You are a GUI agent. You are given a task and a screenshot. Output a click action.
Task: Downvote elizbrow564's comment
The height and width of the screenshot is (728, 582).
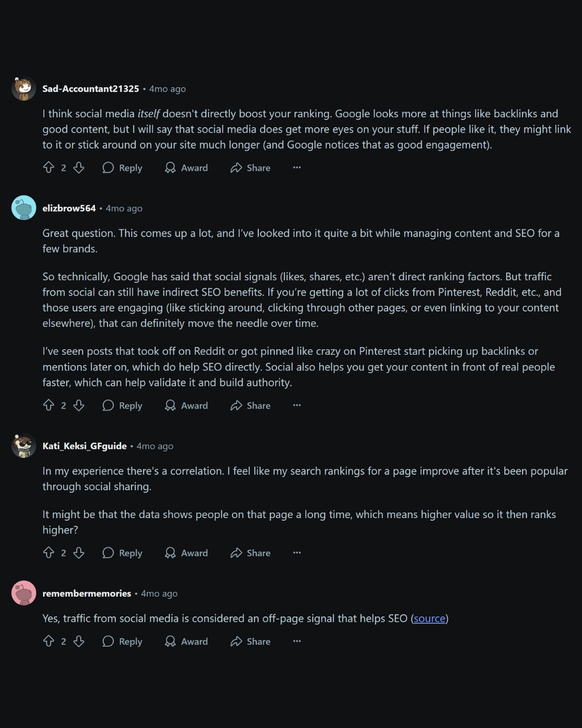coord(79,405)
